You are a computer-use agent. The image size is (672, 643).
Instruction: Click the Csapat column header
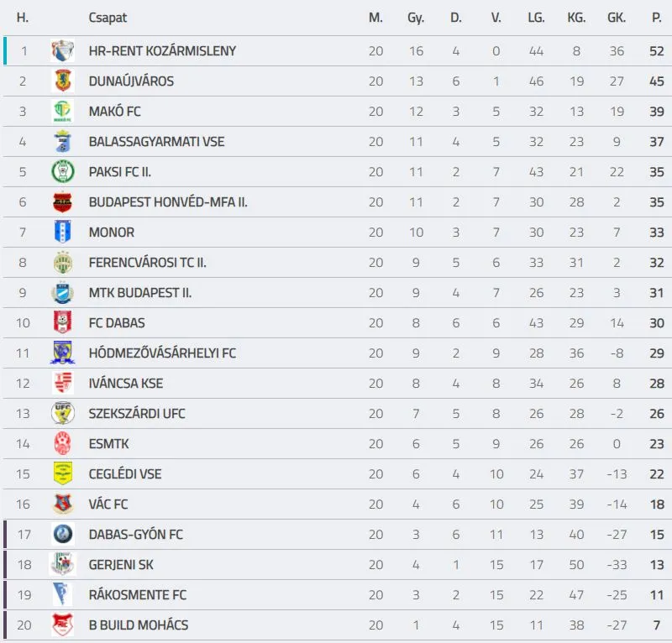[x=108, y=18]
